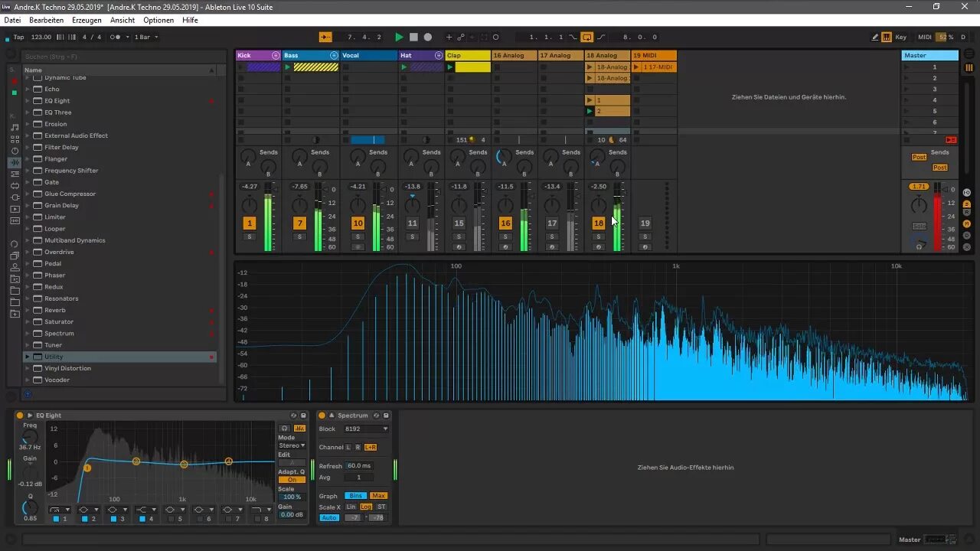The image size is (980, 551).
Task: Click the tempo field 123.00
Action: (41, 37)
